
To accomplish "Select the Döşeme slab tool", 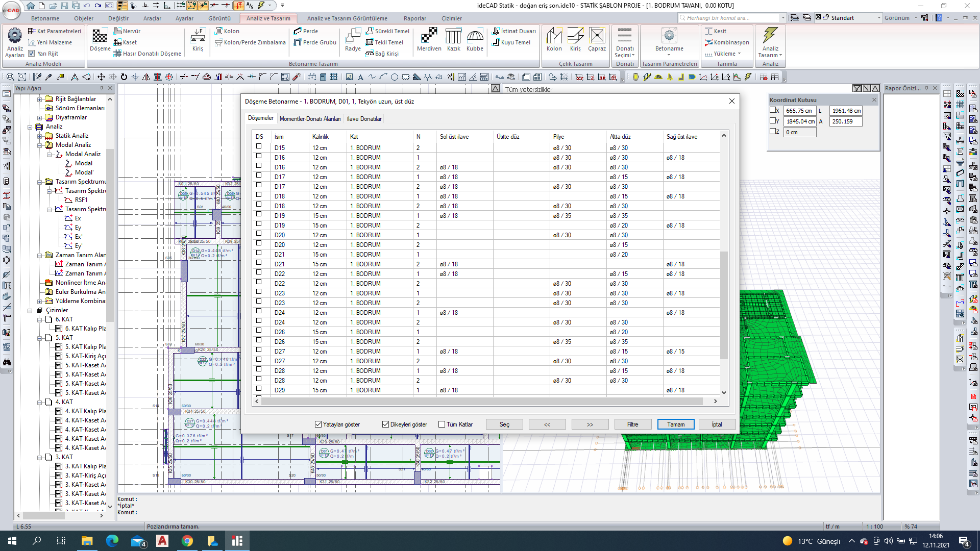I will tap(100, 39).
